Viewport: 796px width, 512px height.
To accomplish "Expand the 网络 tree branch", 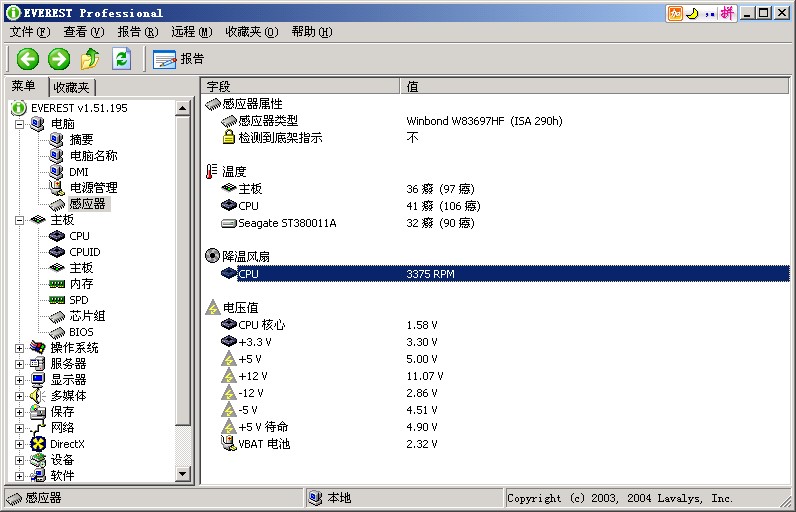I will coord(19,428).
